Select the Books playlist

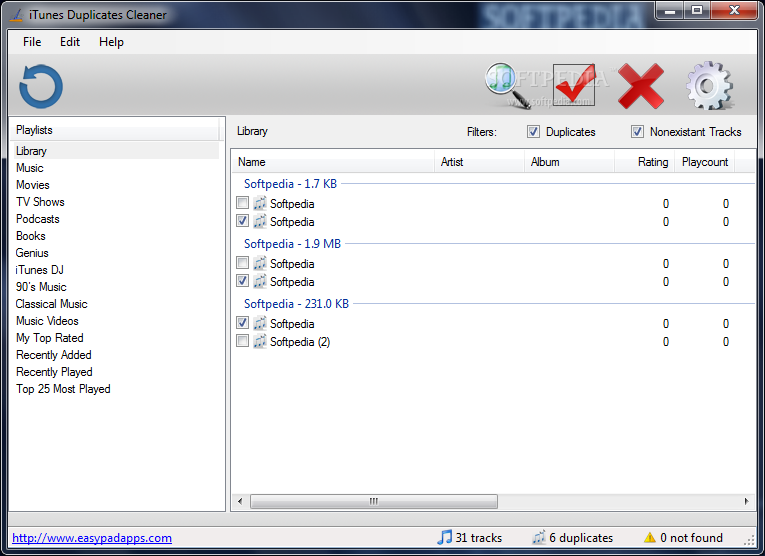pyautogui.click(x=31, y=236)
